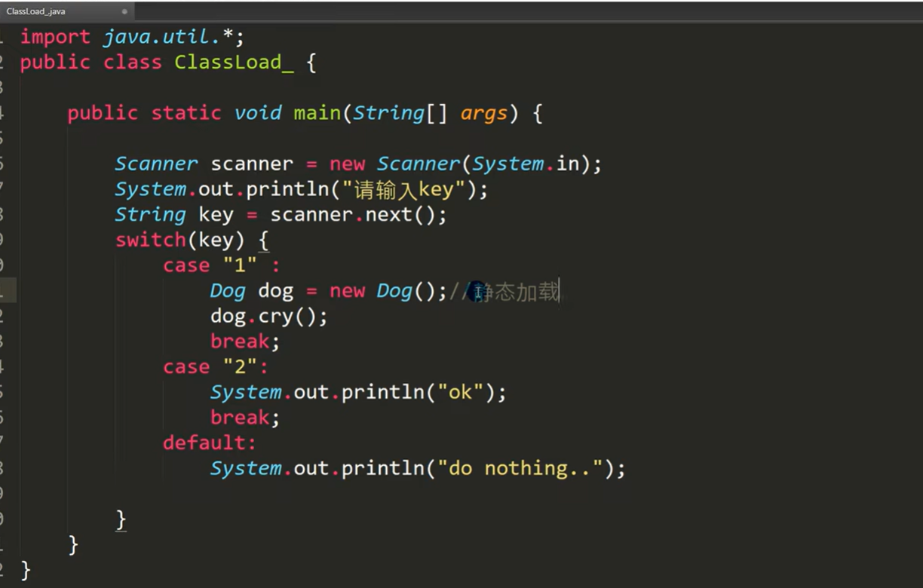Viewport: 923px width, 588px height.
Task: Click the args parameter
Action: [484, 114]
